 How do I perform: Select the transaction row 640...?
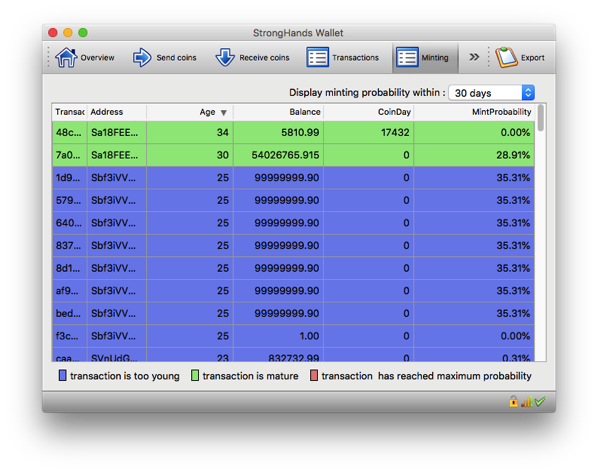[293, 223]
